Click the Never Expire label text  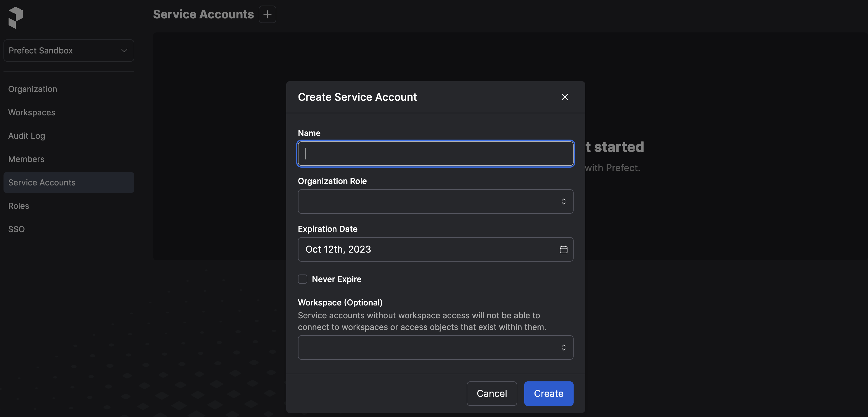pos(336,279)
